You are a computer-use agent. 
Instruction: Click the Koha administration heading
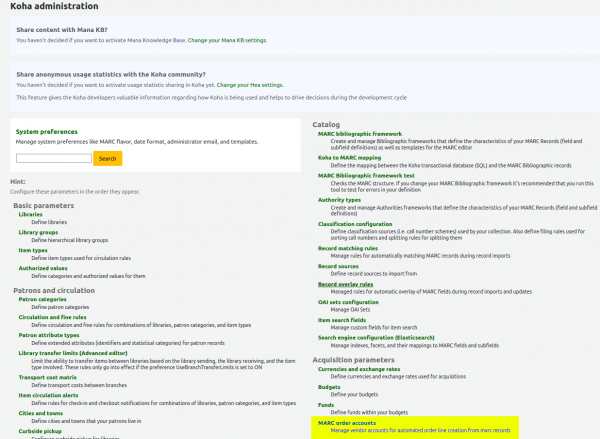(x=54, y=6)
